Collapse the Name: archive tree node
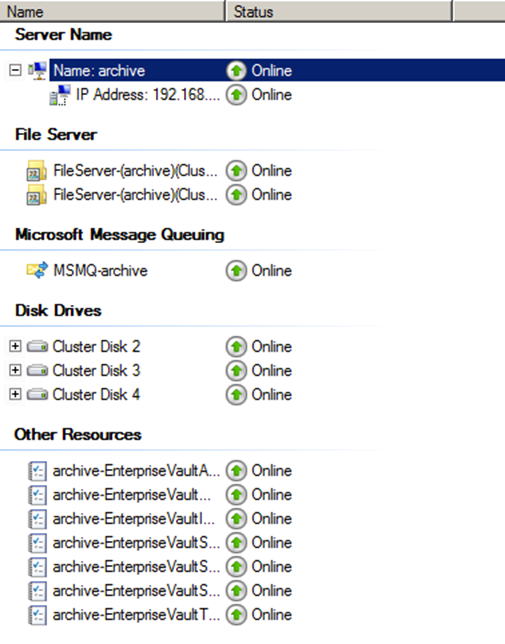The width and height of the screenshot is (505, 644). point(15,70)
